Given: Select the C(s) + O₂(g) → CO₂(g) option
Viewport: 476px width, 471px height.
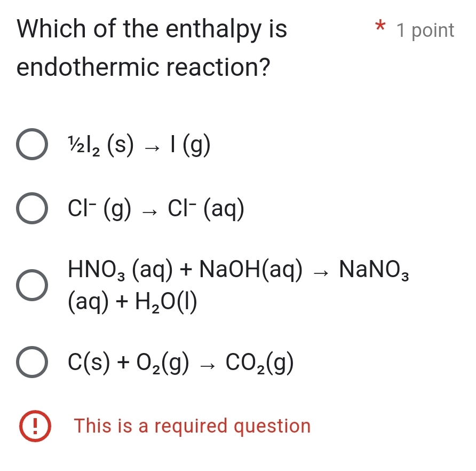Looking at the screenshot, I should pos(31,362).
